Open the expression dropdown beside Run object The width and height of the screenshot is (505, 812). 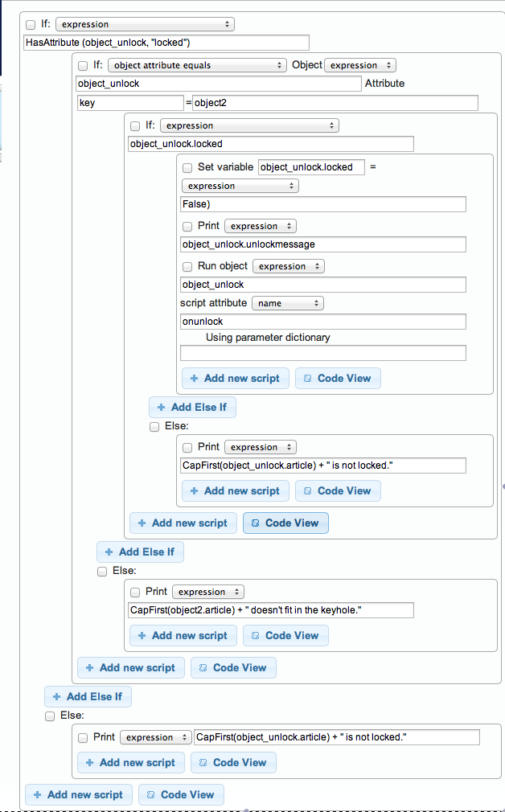pos(288,266)
